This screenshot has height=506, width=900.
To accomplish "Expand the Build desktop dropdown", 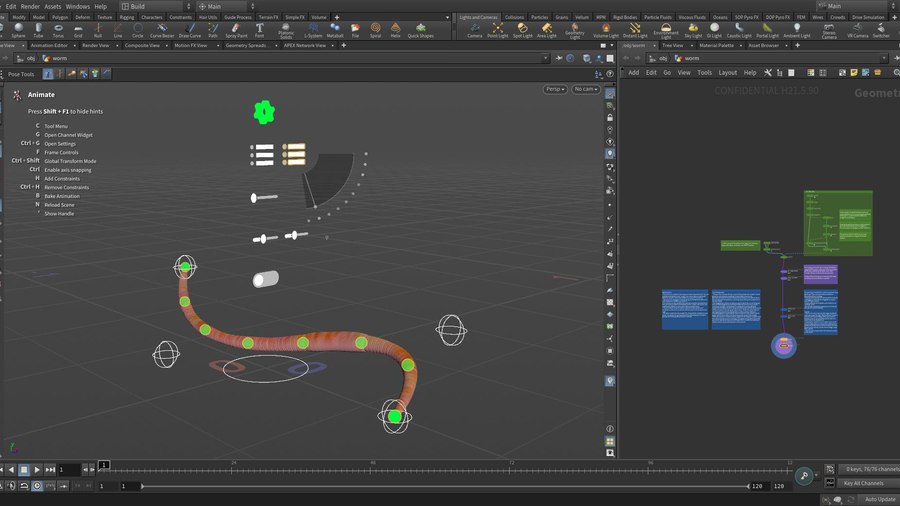I will coord(155,6).
